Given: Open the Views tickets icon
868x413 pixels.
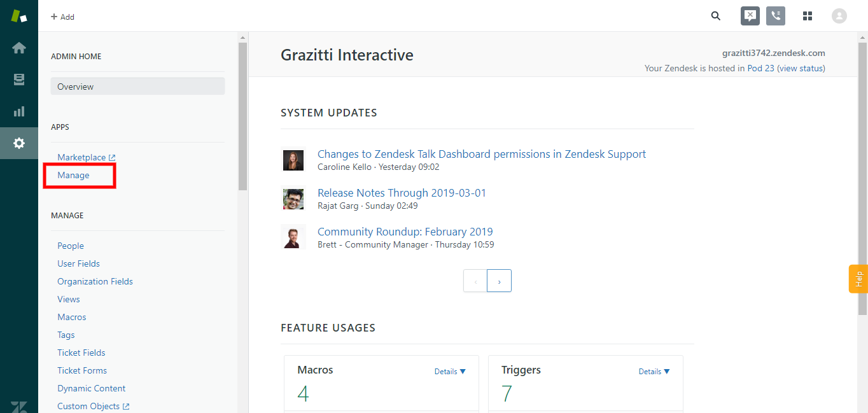Looking at the screenshot, I should pos(19,80).
